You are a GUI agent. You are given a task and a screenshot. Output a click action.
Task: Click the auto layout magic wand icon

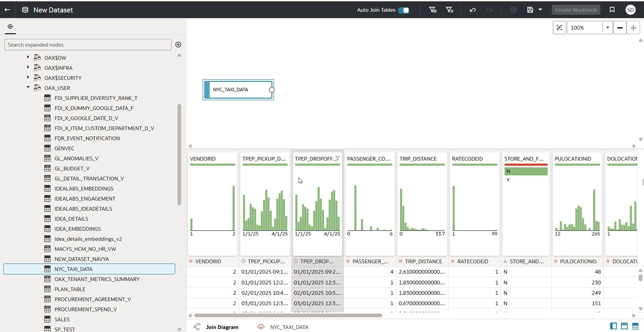pos(559,28)
